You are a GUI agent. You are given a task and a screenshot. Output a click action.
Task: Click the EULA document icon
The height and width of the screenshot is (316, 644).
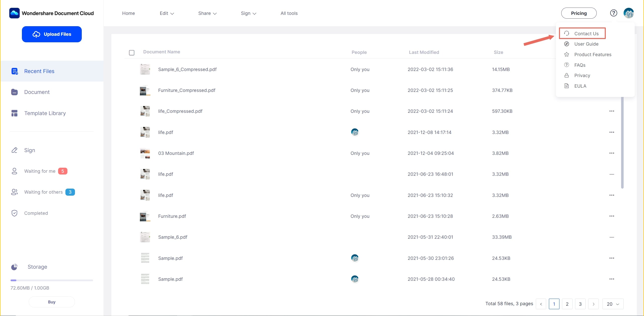point(567,86)
